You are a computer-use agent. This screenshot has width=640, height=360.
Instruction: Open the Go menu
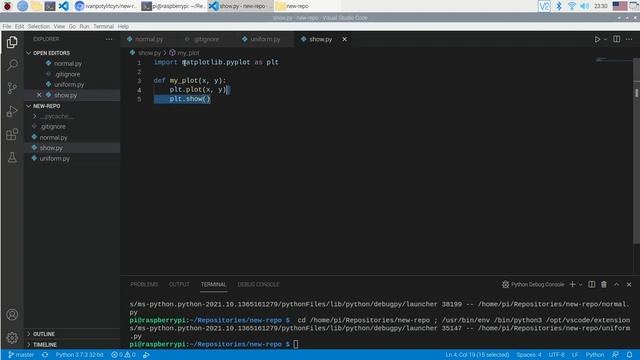coord(72,26)
